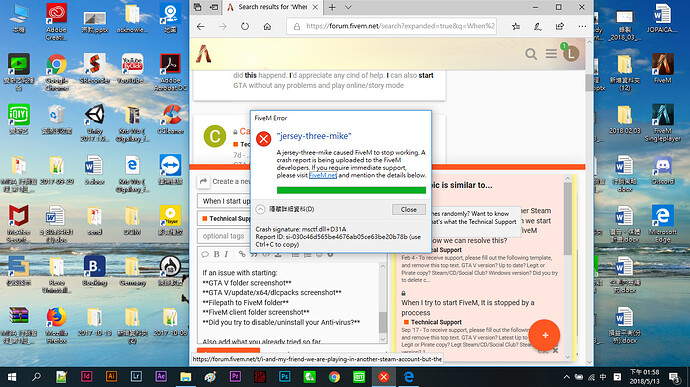The height and width of the screenshot is (387, 690).
Task: Click the browser refresh icon
Action: pyautogui.click(x=245, y=26)
